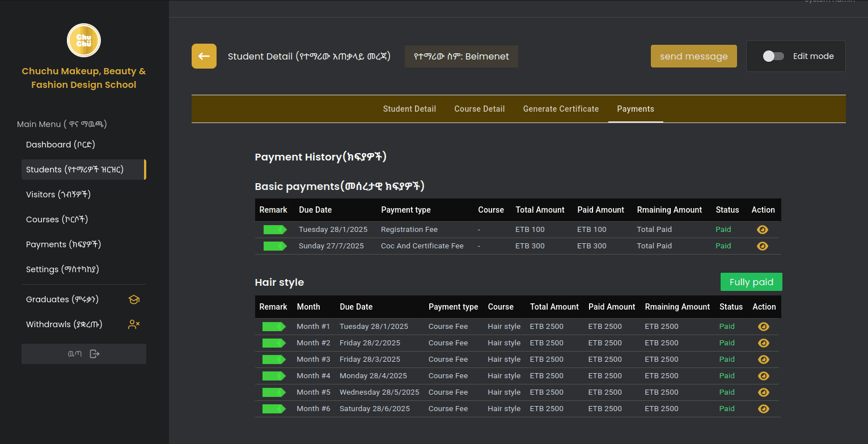Click Paid status for Registration Fee
The image size is (868, 444).
(x=723, y=230)
